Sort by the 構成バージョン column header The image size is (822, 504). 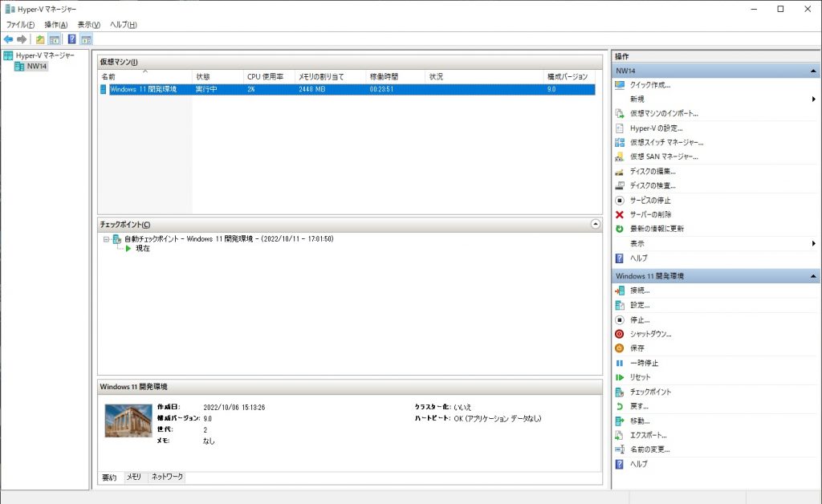(570, 76)
